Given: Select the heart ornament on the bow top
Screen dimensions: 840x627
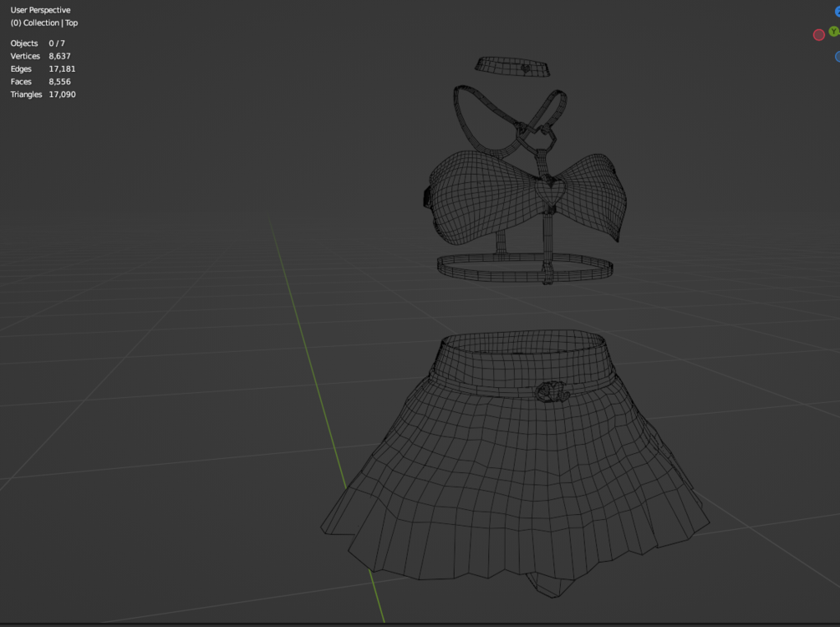Looking at the screenshot, I should click(x=550, y=191).
